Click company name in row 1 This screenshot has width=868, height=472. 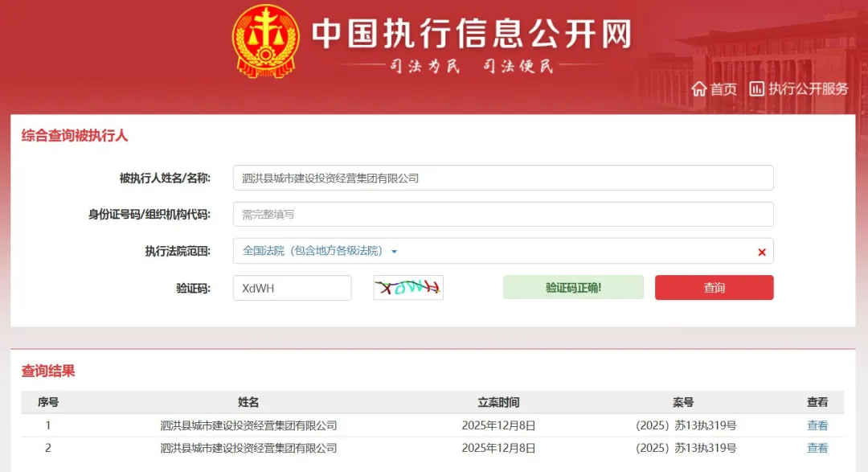(x=248, y=425)
